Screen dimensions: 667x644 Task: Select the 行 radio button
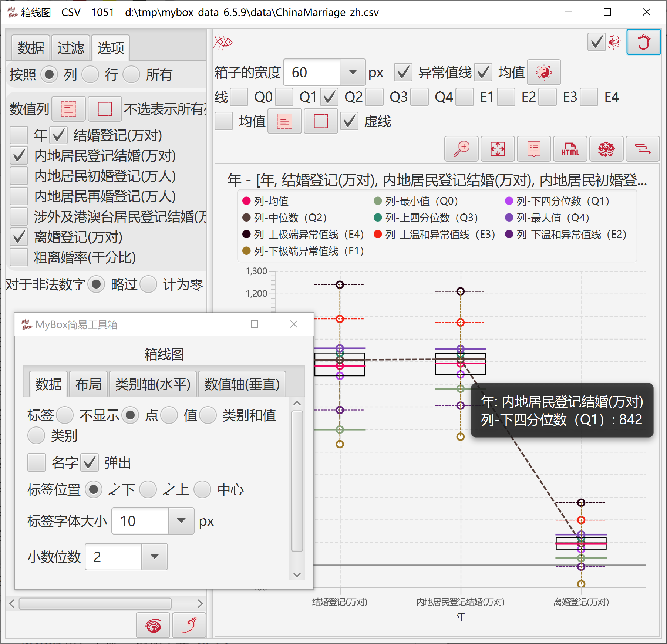pyautogui.click(x=91, y=74)
